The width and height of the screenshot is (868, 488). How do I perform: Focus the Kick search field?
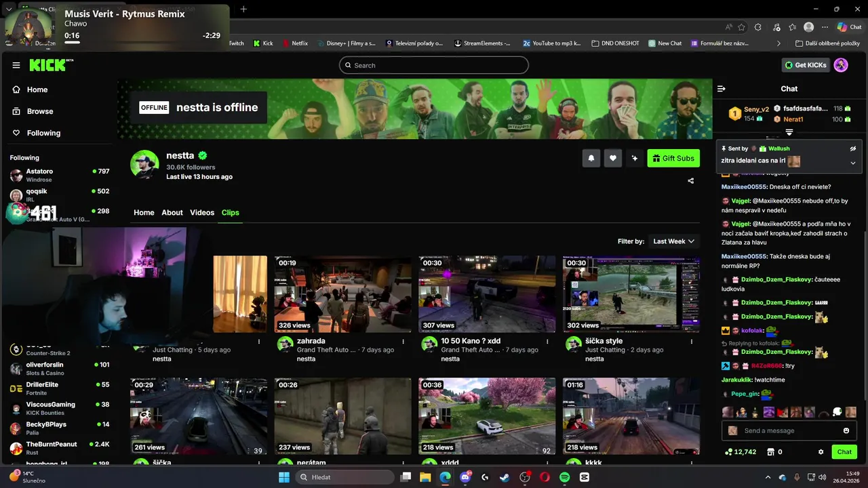(x=434, y=65)
